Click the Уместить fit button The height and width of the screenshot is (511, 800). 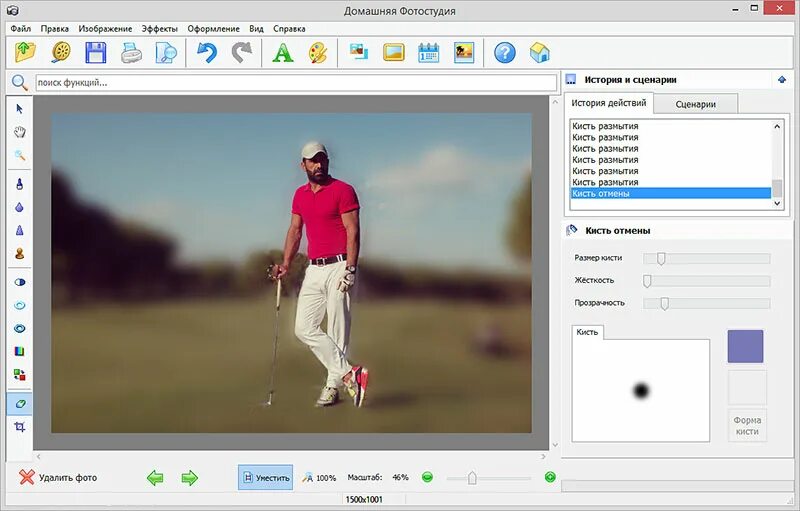tap(265, 477)
